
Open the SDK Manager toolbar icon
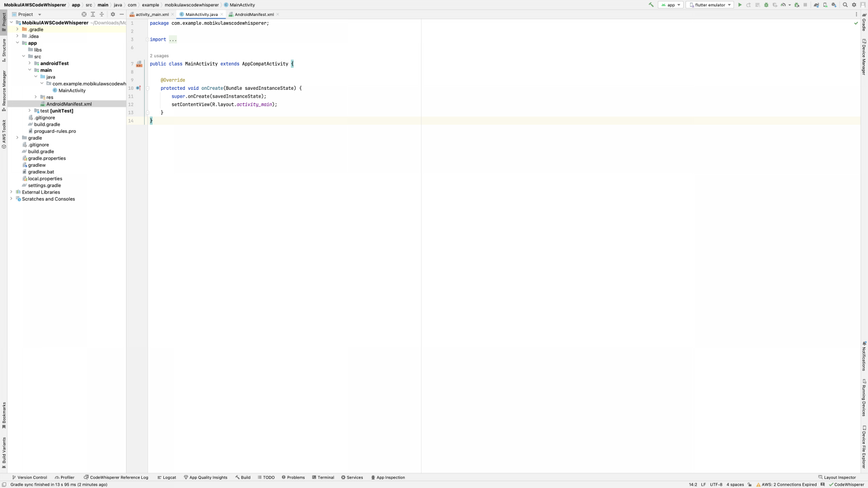(x=834, y=5)
